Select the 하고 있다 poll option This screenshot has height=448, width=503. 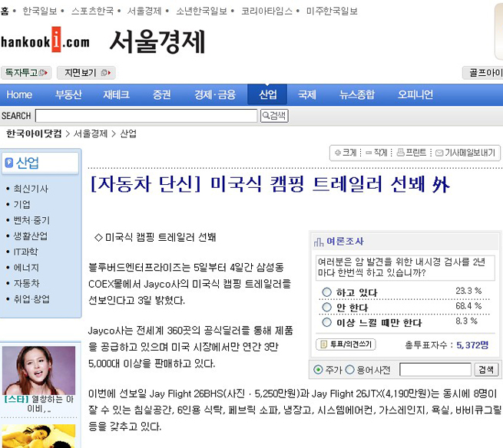(x=326, y=292)
